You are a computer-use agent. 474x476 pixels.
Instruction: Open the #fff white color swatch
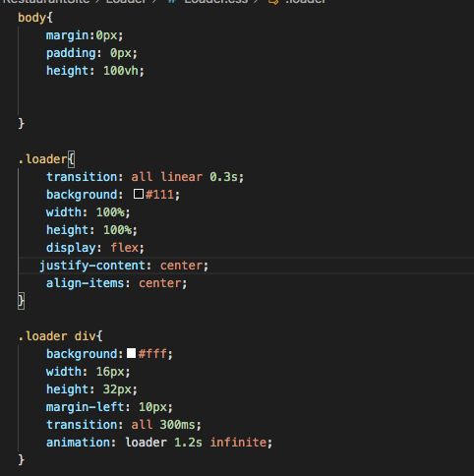pyautogui.click(x=131, y=353)
